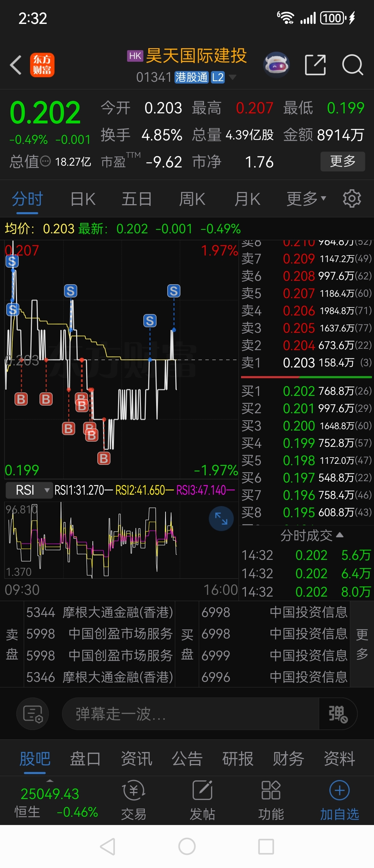Tap the 弹幕走一波 input field
The width and height of the screenshot is (374, 868).
[x=190, y=714]
